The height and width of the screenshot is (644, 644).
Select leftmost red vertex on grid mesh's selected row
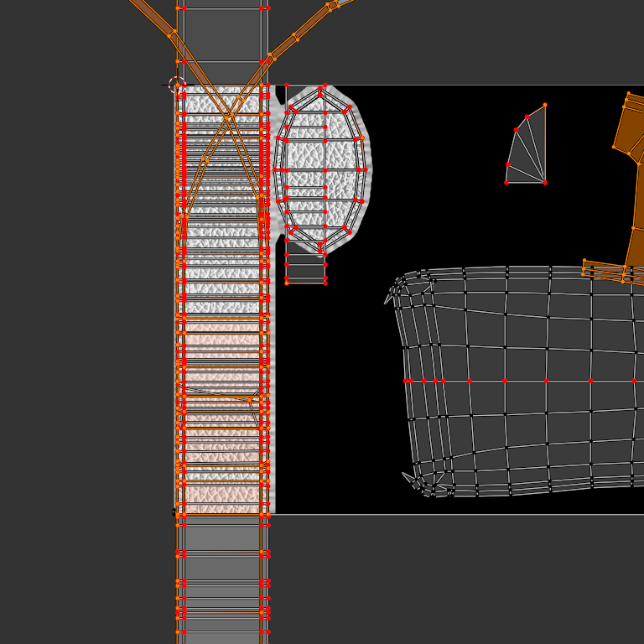[406, 381]
